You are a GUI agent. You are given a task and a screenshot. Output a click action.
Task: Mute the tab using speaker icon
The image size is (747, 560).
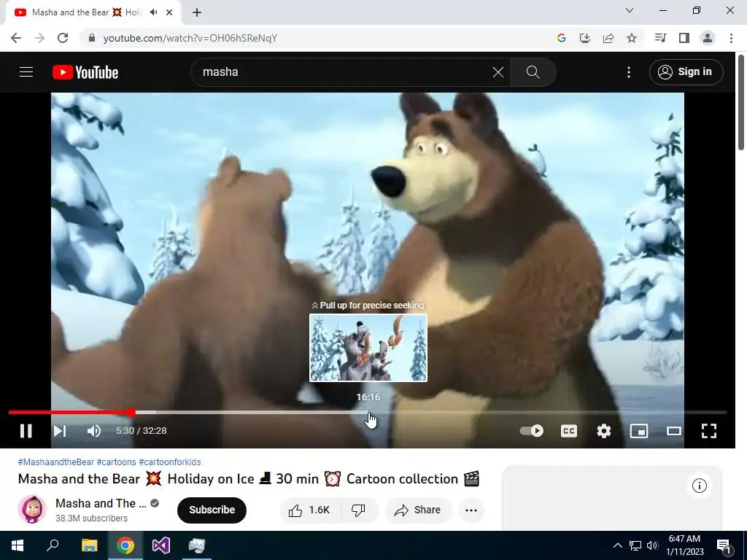[x=154, y=12]
